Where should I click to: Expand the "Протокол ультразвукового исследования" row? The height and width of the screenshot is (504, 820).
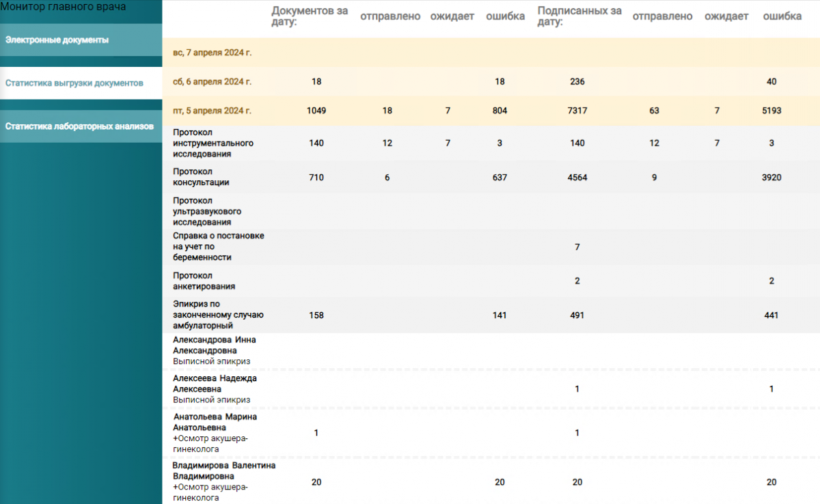[491, 212]
